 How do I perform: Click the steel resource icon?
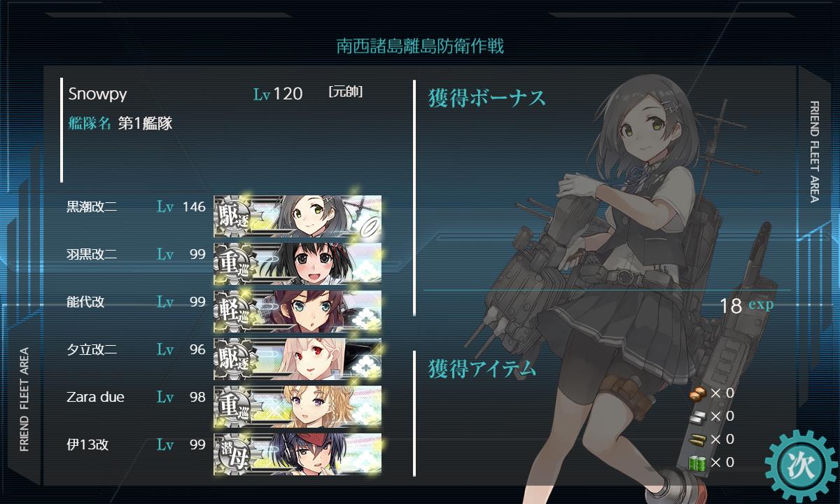click(x=698, y=416)
